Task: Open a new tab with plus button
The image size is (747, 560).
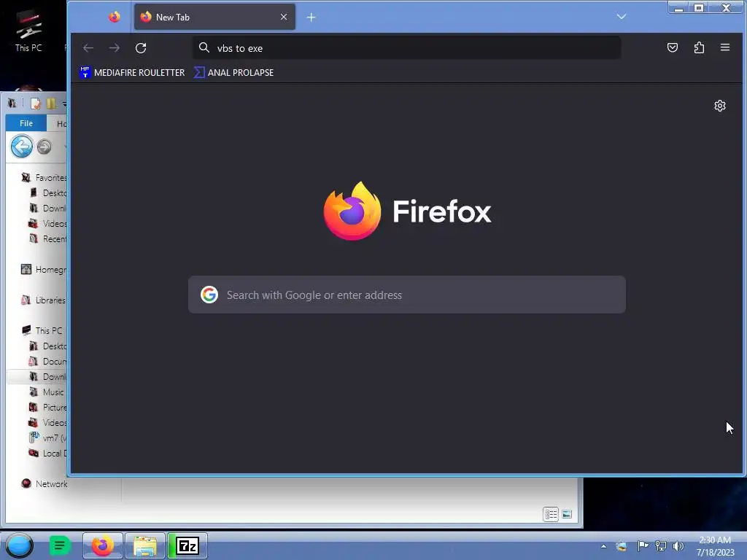Action: click(311, 17)
